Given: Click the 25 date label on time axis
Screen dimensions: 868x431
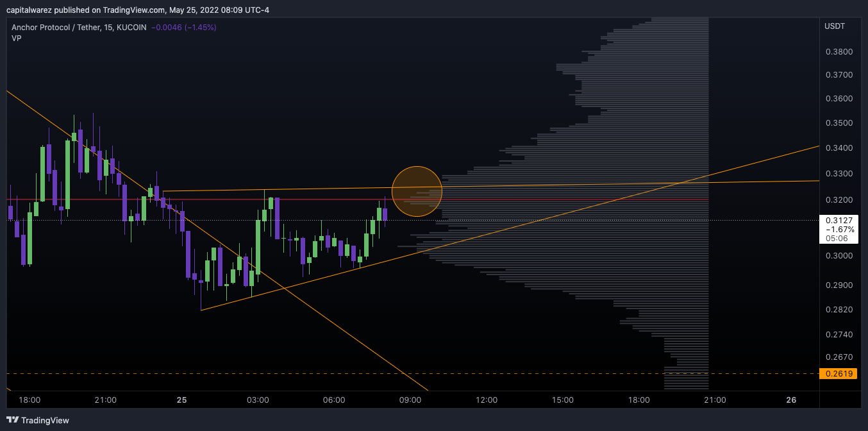Looking at the screenshot, I should click(182, 400).
